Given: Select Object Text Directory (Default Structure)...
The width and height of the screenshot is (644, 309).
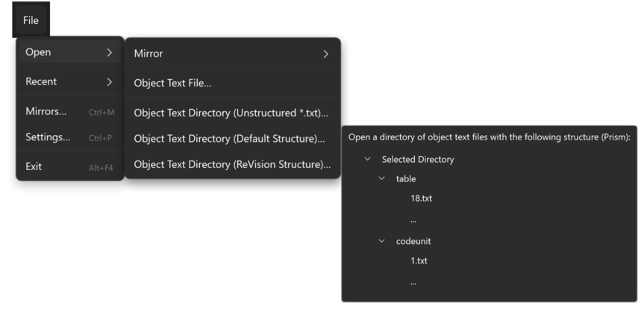Looking at the screenshot, I should 233,139.
